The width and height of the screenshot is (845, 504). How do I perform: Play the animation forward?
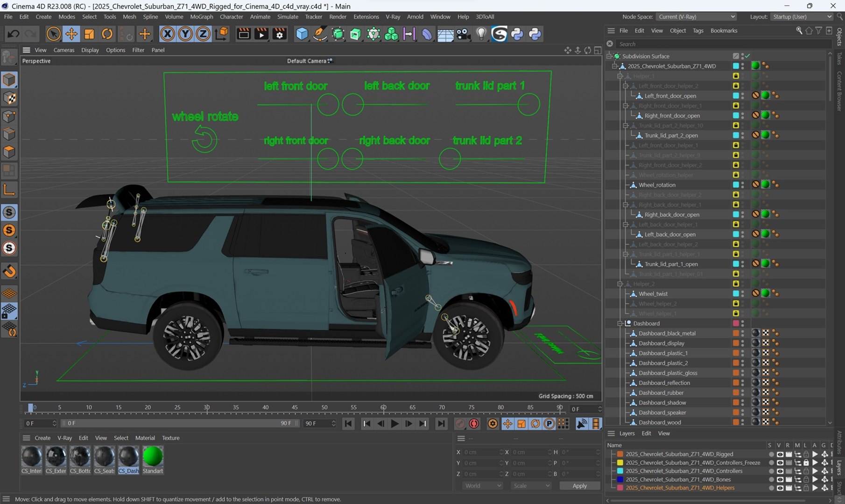click(x=394, y=423)
